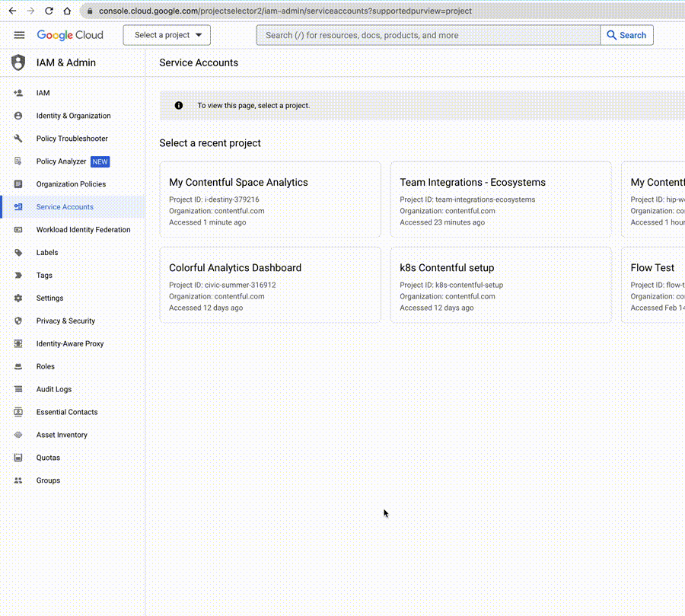Click the padlock site info icon
685x616 pixels.
tap(90, 11)
